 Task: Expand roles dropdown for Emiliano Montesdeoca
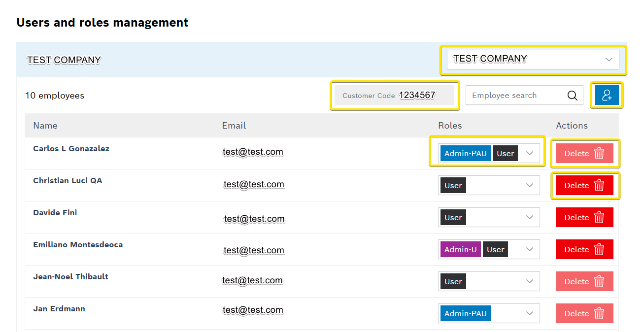point(530,249)
